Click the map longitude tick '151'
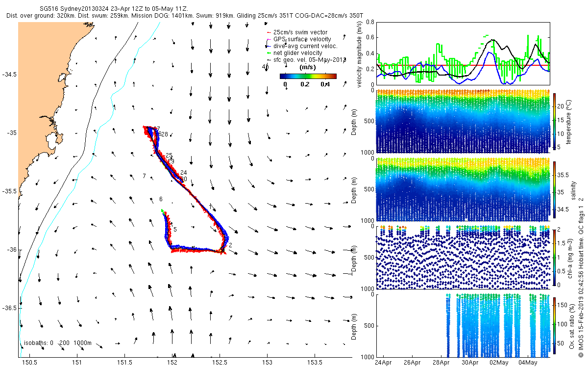This screenshot has width=588, height=368. coord(77,363)
